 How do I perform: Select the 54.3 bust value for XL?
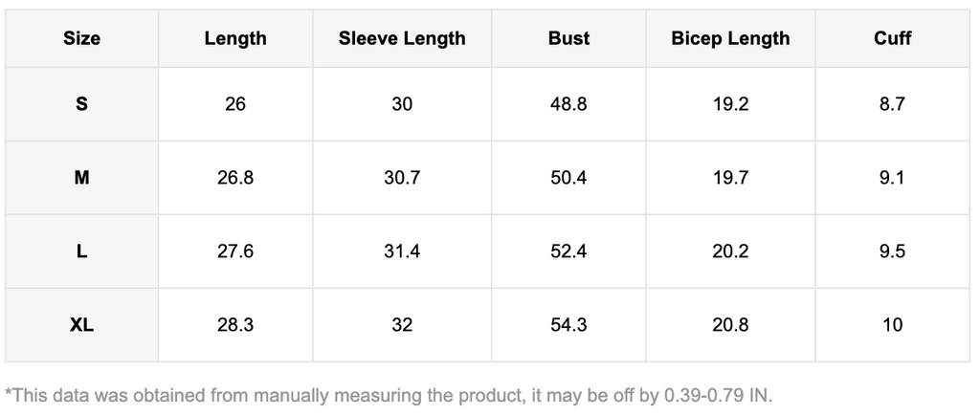tap(568, 325)
